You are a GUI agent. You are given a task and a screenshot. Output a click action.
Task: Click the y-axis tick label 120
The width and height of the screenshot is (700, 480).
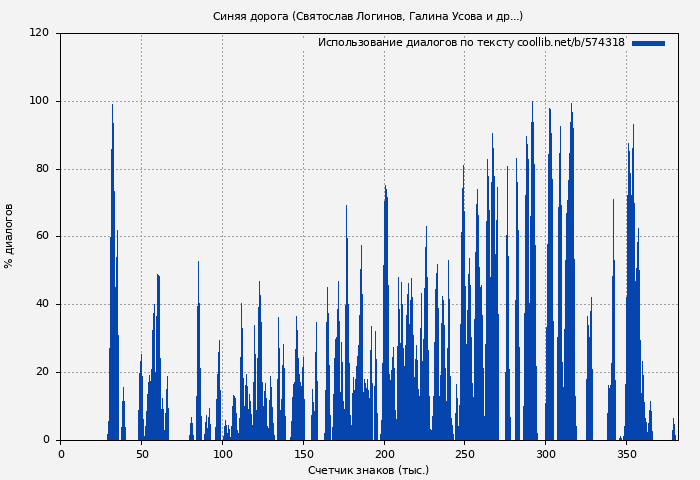(x=39, y=33)
